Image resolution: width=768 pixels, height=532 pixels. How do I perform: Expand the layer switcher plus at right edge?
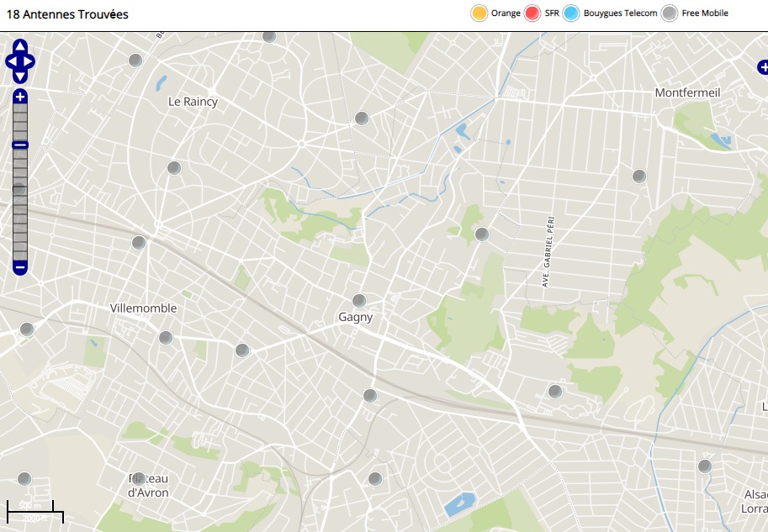pos(762,67)
